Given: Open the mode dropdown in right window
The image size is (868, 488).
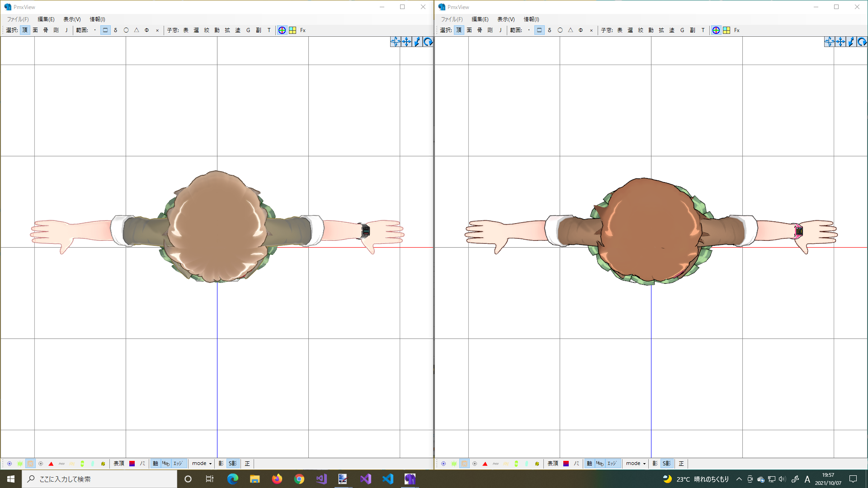Looking at the screenshot, I should coord(636,464).
